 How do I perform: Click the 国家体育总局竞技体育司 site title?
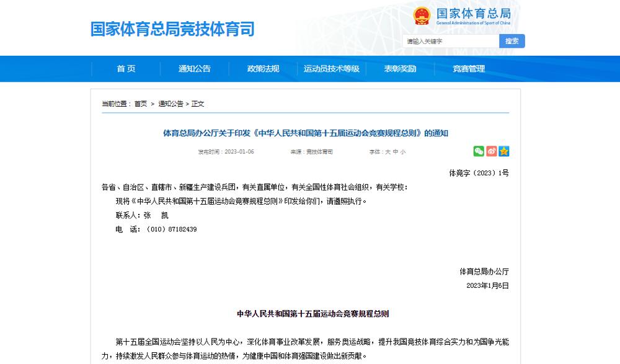(172, 29)
